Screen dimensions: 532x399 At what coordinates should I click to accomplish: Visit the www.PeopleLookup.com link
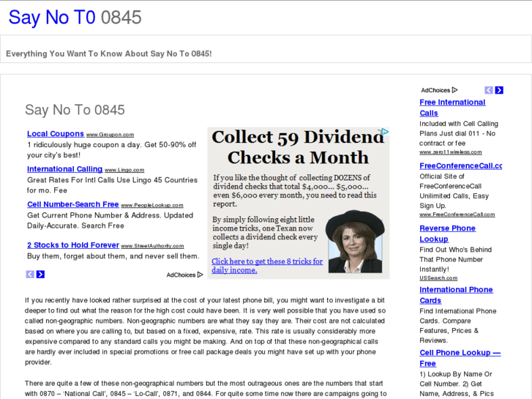pos(152,206)
